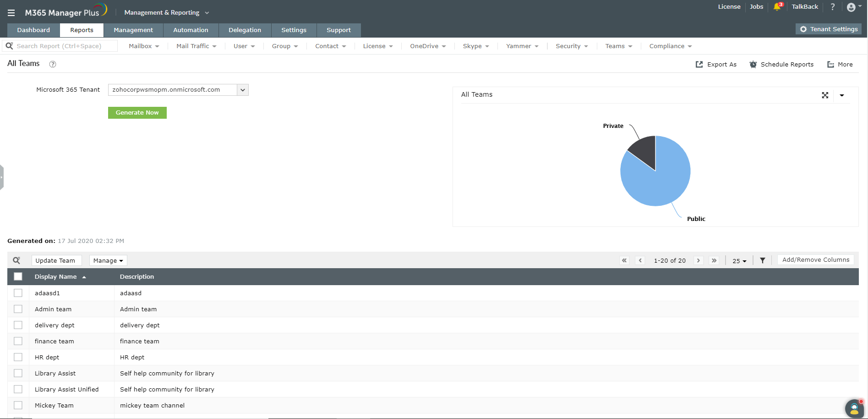Sort by Display Name arrow
This screenshot has height=419, width=868.
(84, 277)
